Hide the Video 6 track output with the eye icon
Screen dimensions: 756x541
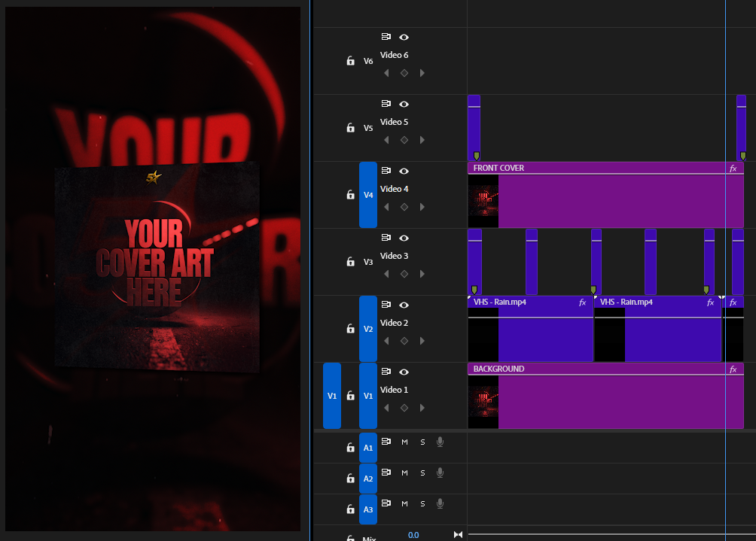click(404, 37)
